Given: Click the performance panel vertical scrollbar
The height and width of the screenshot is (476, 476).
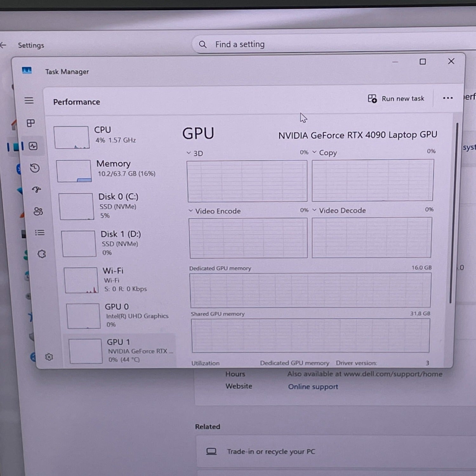Looking at the screenshot, I should 453,213.
